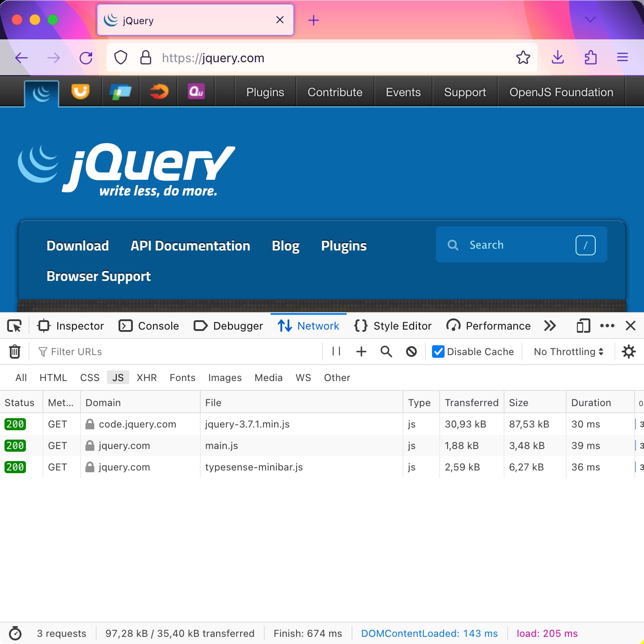Open the No Throttling dropdown

[x=568, y=352]
